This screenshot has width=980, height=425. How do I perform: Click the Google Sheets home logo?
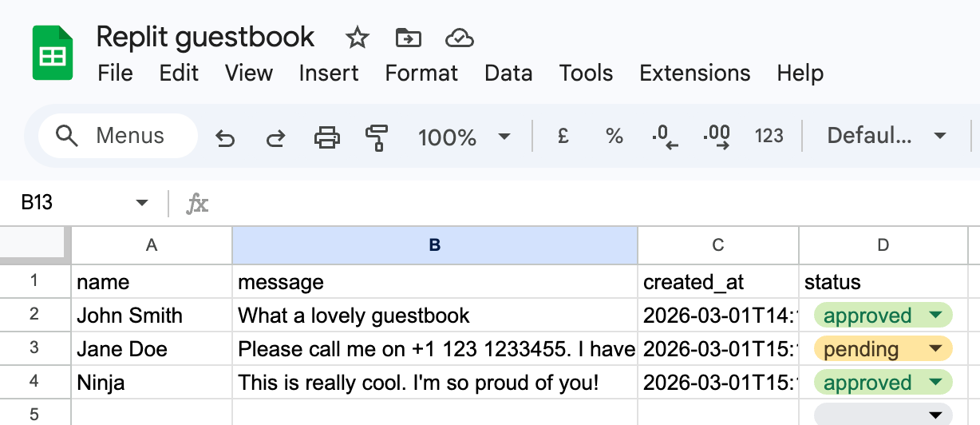[x=53, y=53]
